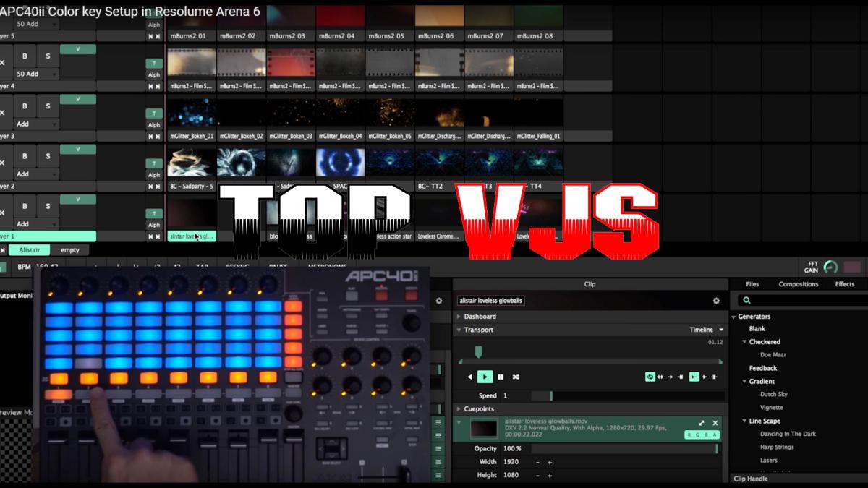Increase clip Width with plus
Screen dimensions: 868x488
click(x=550, y=462)
